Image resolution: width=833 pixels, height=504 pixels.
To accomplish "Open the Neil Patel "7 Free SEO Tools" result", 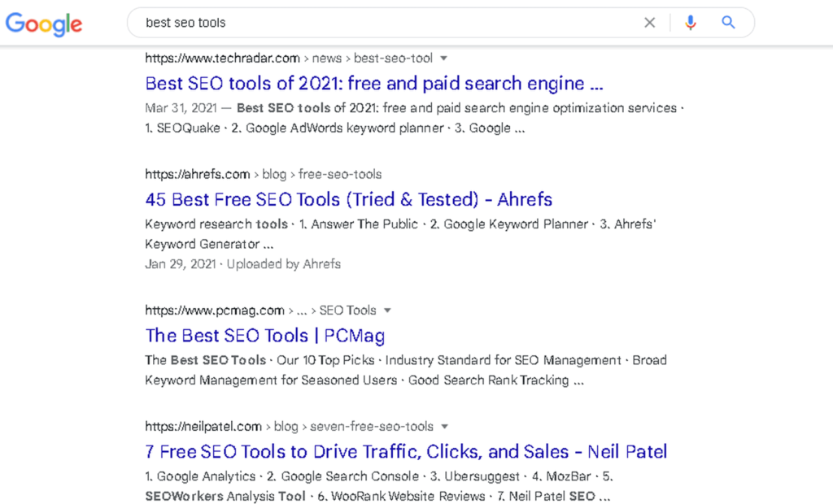I will pyautogui.click(x=406, y=452).
